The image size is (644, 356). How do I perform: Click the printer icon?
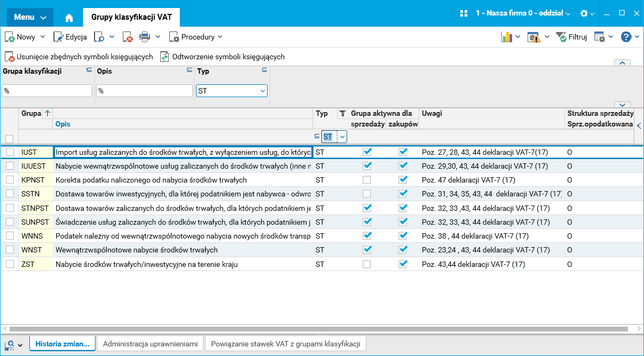coord(145,37)
